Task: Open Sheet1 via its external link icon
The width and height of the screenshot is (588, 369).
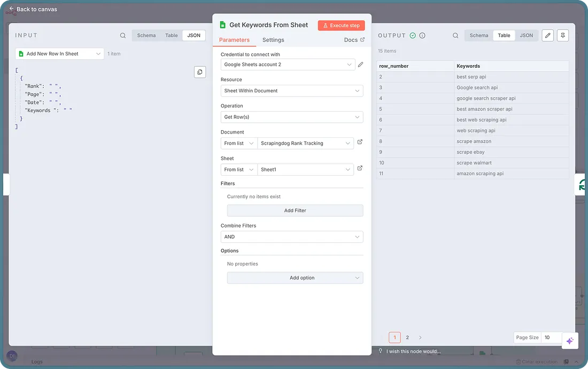Action: (x=360, y=168)
